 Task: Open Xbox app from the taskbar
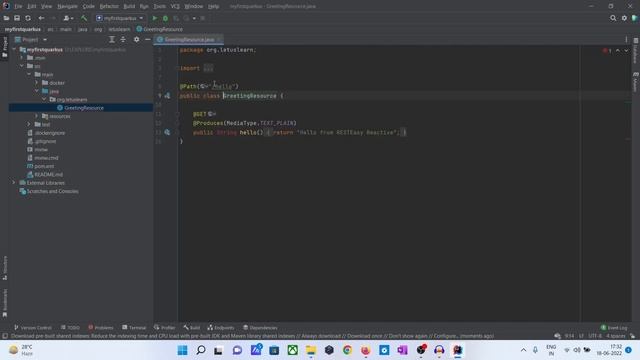pyautogui.click(x=293, y=350)
